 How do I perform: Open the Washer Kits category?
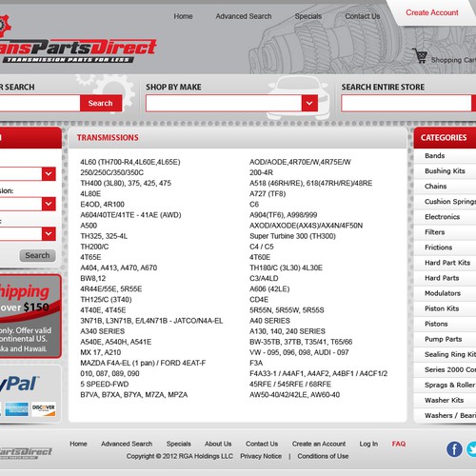coord(444,400)
